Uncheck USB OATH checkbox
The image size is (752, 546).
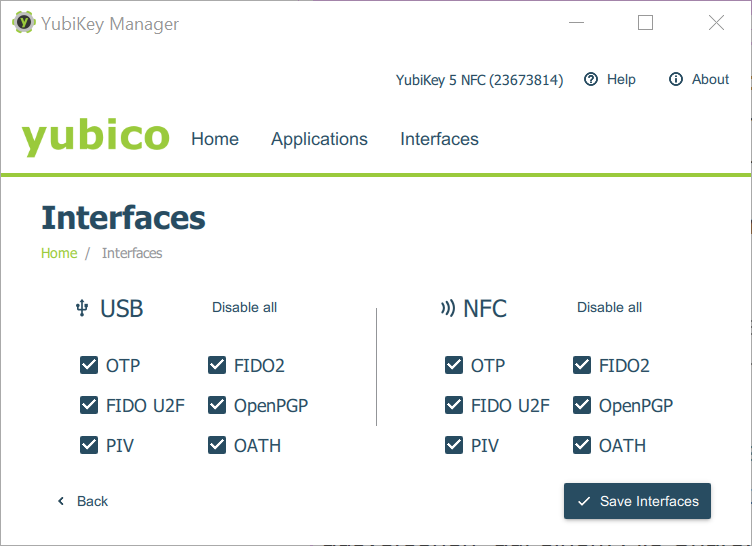pos(217,445)
